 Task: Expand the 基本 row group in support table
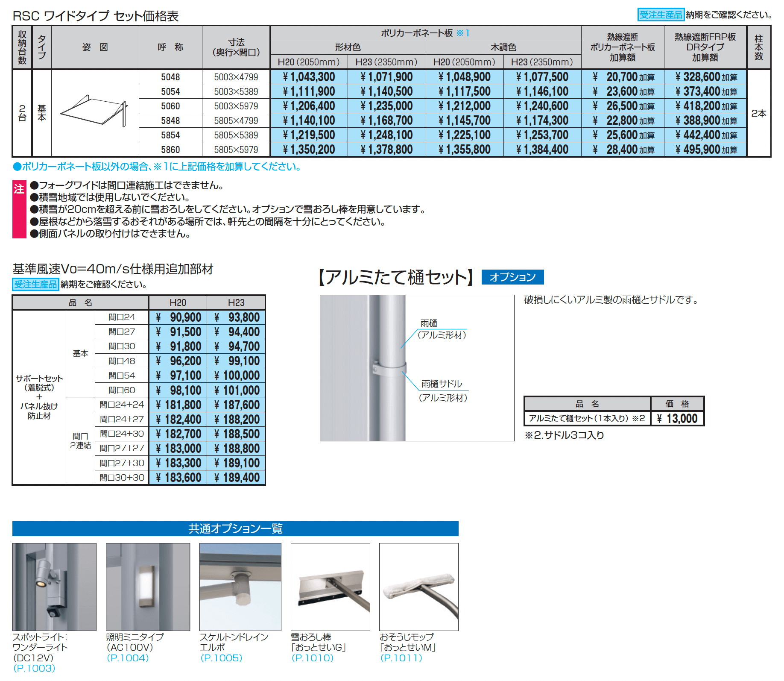(x=81, y=353)
